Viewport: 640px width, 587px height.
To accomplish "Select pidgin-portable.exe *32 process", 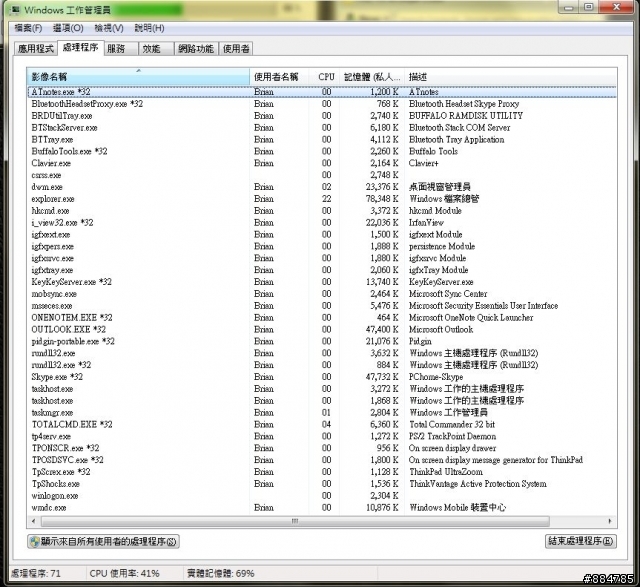I will click(322, 341).
